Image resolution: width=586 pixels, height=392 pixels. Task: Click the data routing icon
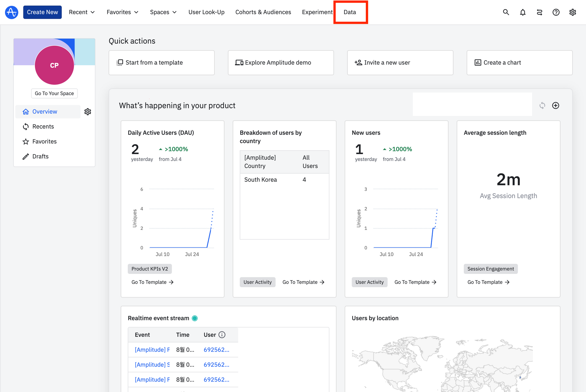tap(539, 12)
